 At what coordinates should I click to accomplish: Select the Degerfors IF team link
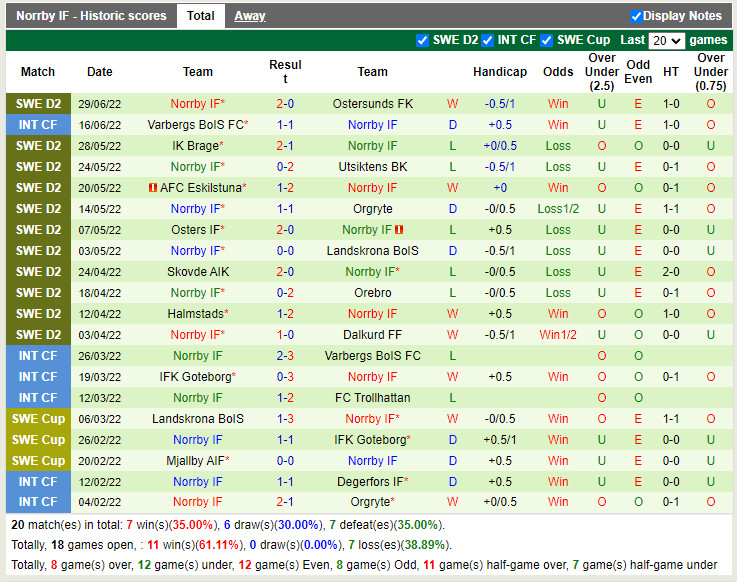pyautogui.click(x=369, y=482)
